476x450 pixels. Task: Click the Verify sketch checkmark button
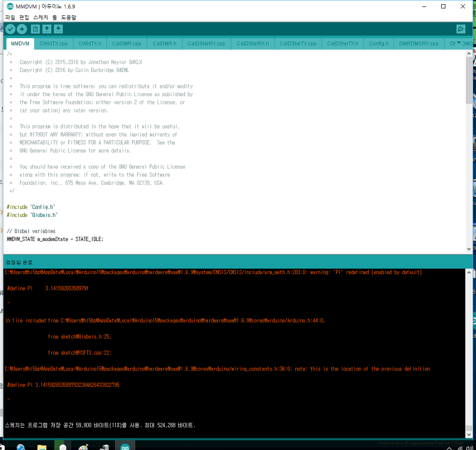pos(10,29)
